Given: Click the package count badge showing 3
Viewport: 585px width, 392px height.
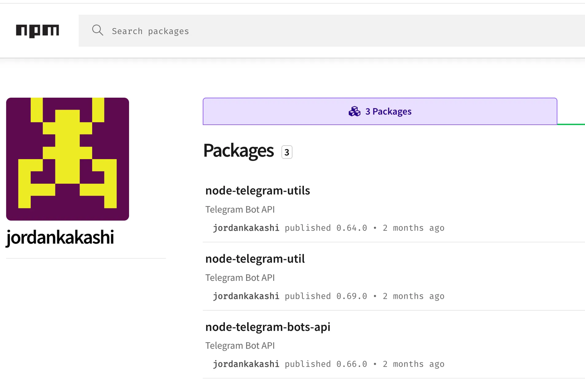Looking at the screenshot, I should coord(287,152).
